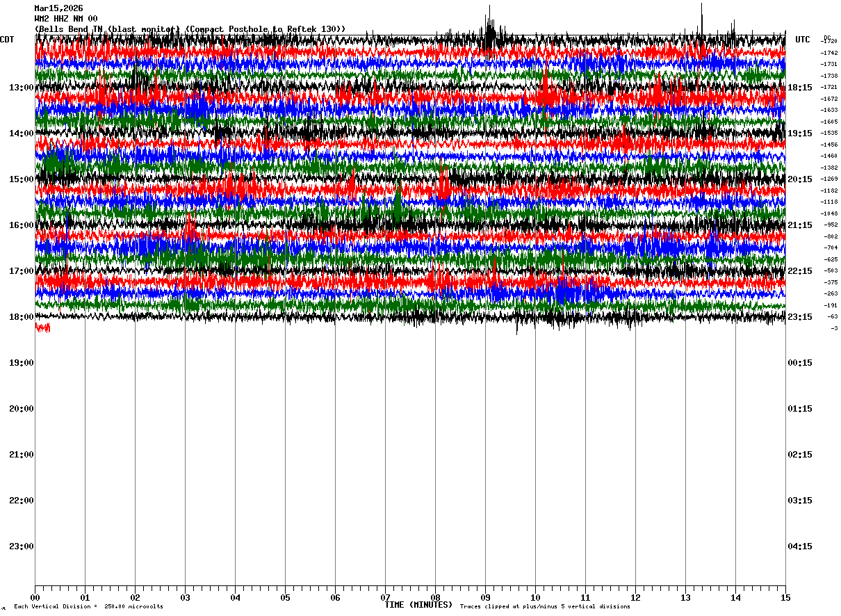
Task: Select the 20:00 CDT time label
Action: tap(21, 409)
